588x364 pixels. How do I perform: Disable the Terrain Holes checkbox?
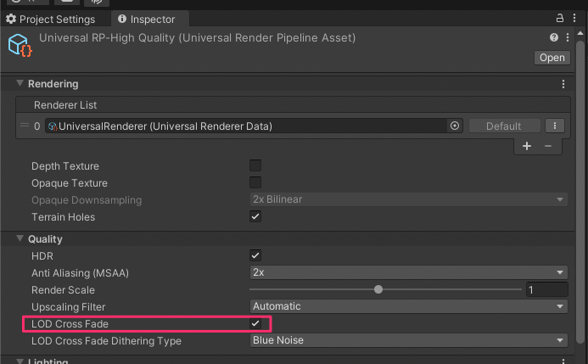tap(255, 216)
